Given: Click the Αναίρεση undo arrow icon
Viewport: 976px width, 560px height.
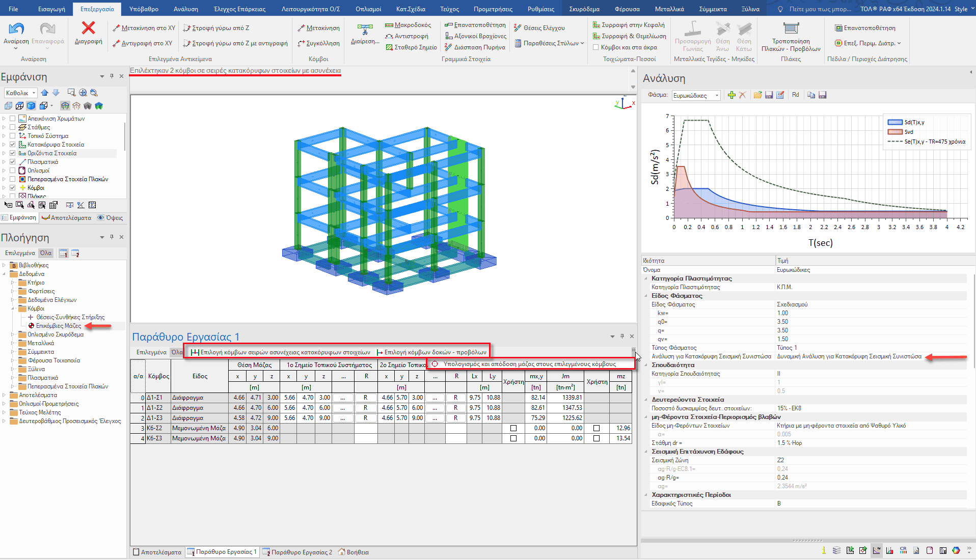Looking at the screenshot, I should pyautogui.click(x=16, y=29).
